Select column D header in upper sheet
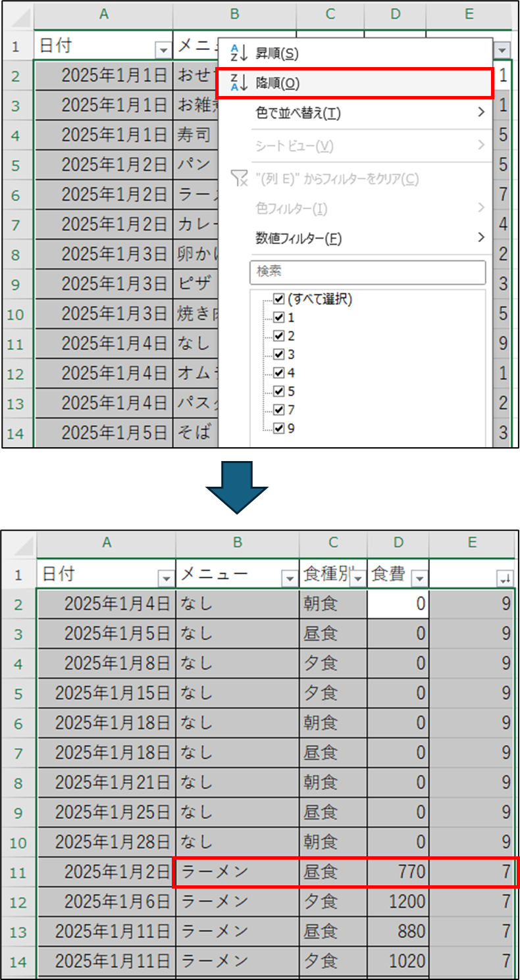Screen dimensions: 520x980 pyautogui.click(x=396, y=14)
